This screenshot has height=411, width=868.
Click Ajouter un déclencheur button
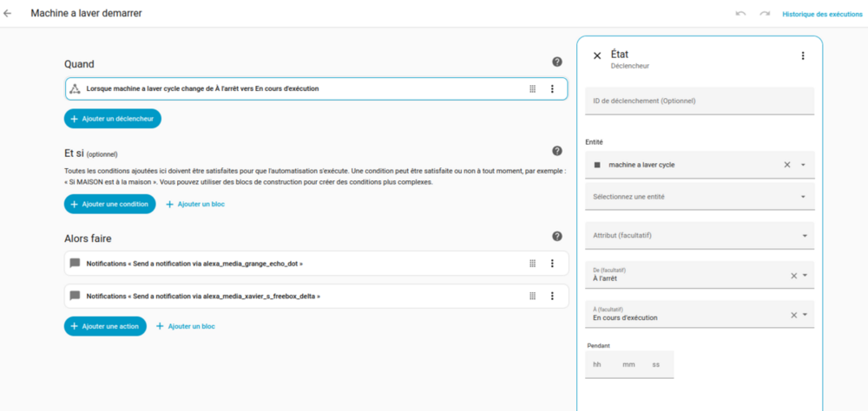pos(112,119)
